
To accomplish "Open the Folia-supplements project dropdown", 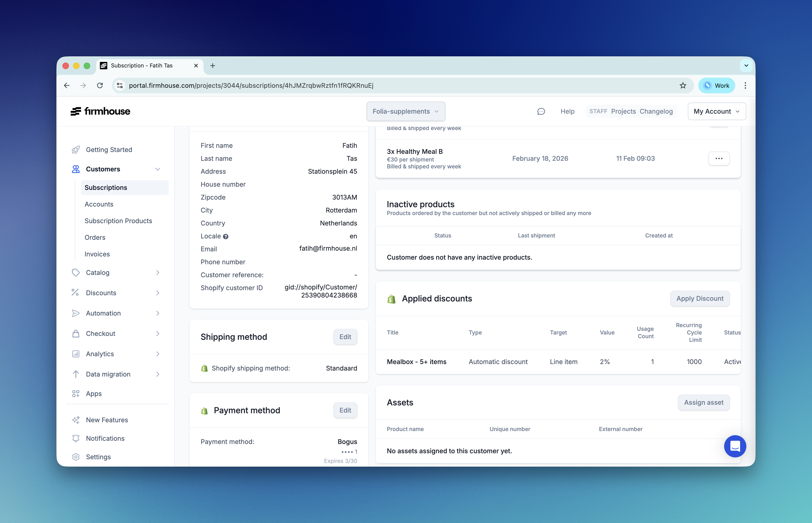I will point(406,111).
